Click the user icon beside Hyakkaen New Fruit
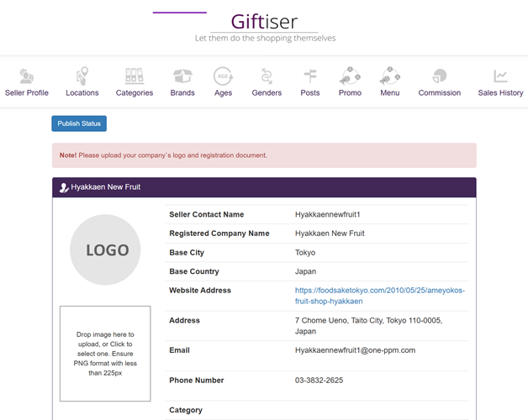The image size is (528, 420). pyautogui.click(x=64, y=187)
